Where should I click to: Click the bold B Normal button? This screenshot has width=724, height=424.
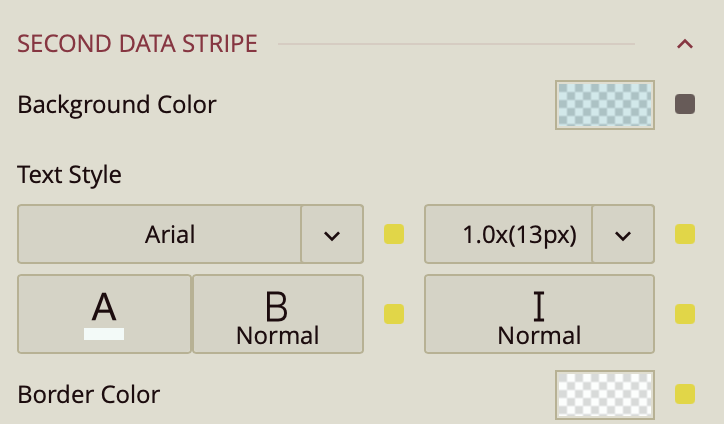point(277,314)
